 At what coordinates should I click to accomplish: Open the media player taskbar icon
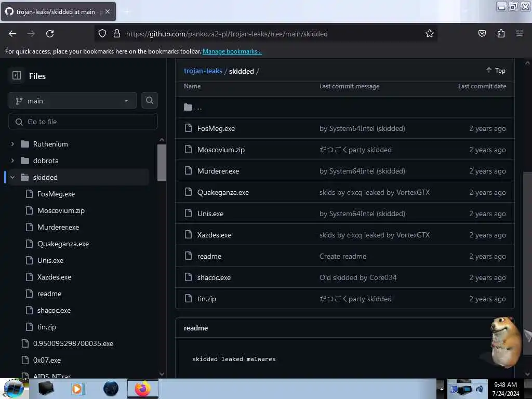pyautogui.click(x=77, y=389)
